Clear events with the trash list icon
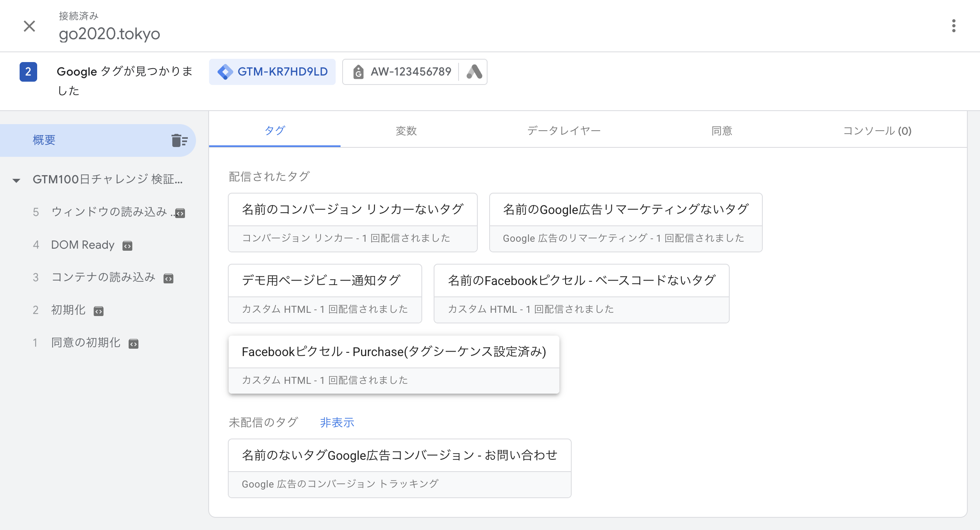This screenshot has height=530, width=980. [x=179, y=140]
